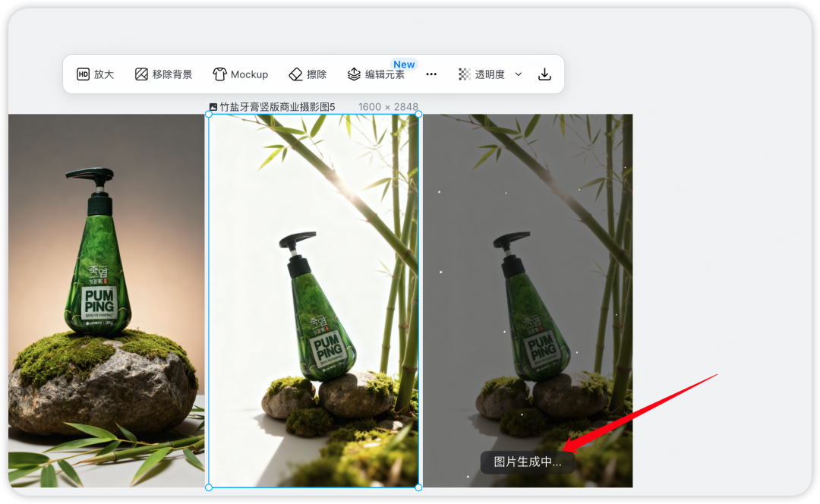Open the three-dot more options menu

tap(431, 74)
